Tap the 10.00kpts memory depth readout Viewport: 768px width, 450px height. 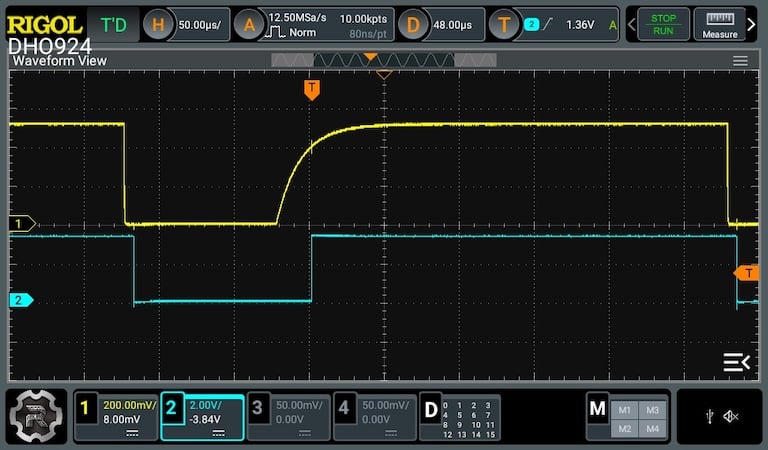tap(363, 19)
